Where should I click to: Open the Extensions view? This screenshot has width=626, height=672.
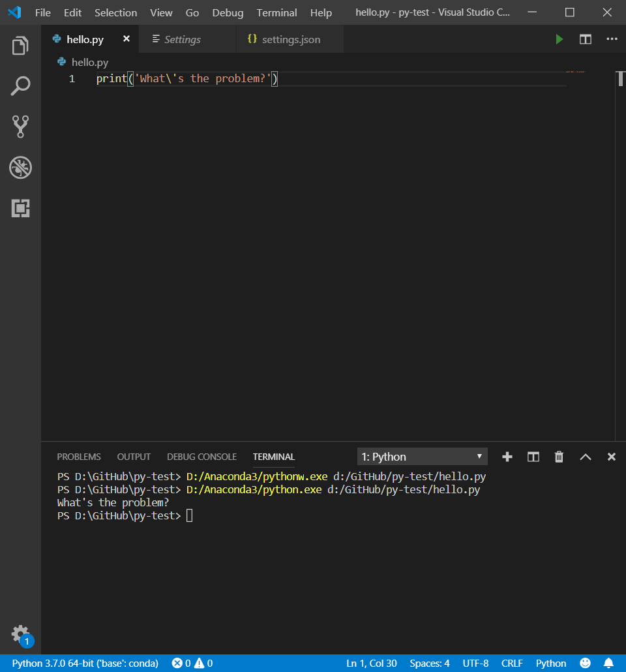click(20, 208)
